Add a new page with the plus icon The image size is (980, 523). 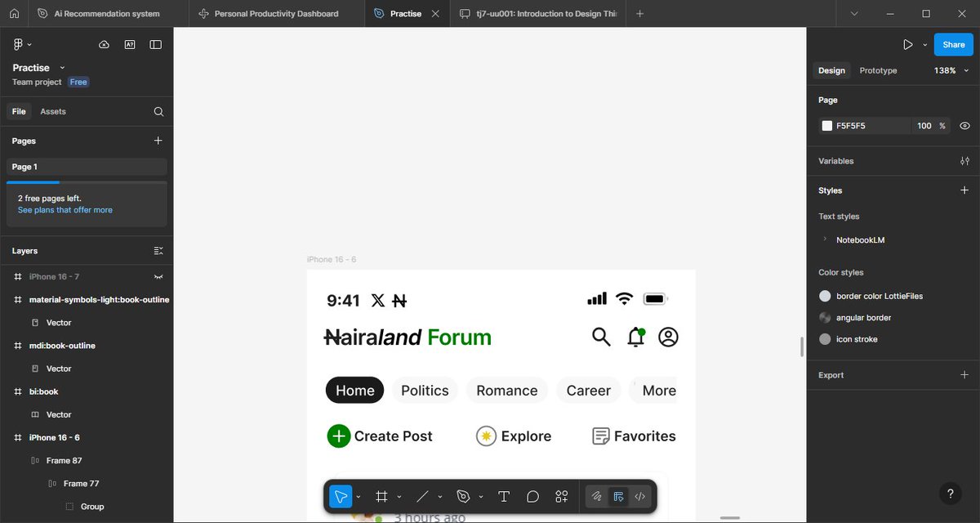158,141
